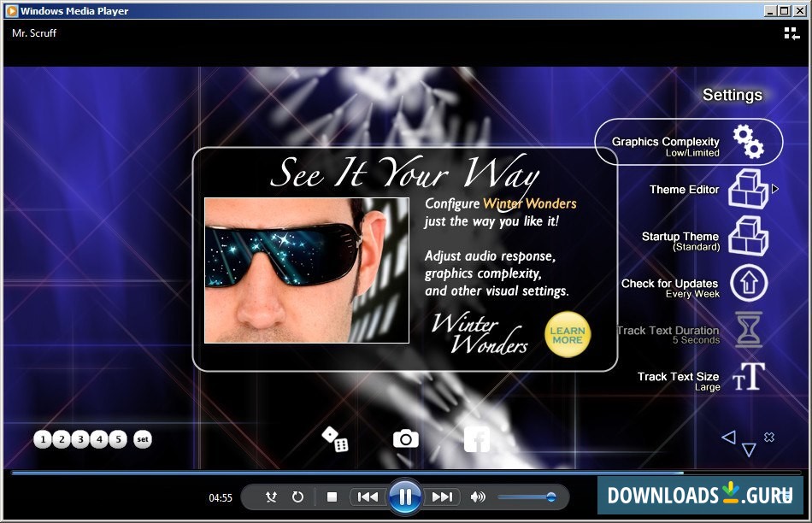Select Graphics Complexity setting label
The height and width of the screenshot is (523, 812).
(666, 146)
